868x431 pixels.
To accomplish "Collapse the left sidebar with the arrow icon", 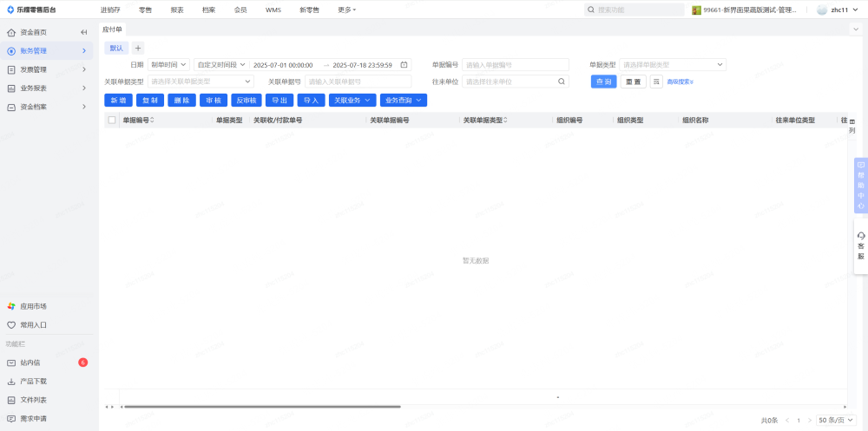I will [x=83, y=32].
